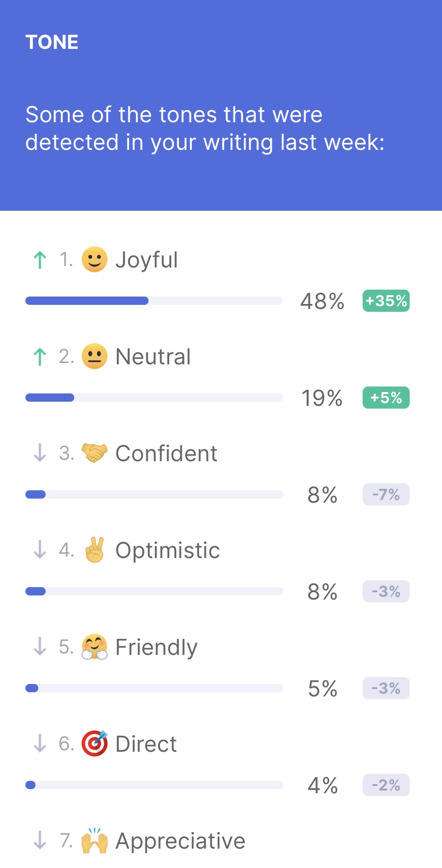The image size is (442, 868).
Task: Click the Direct bullseye target emoji
Action: click(x=95, y=743)
